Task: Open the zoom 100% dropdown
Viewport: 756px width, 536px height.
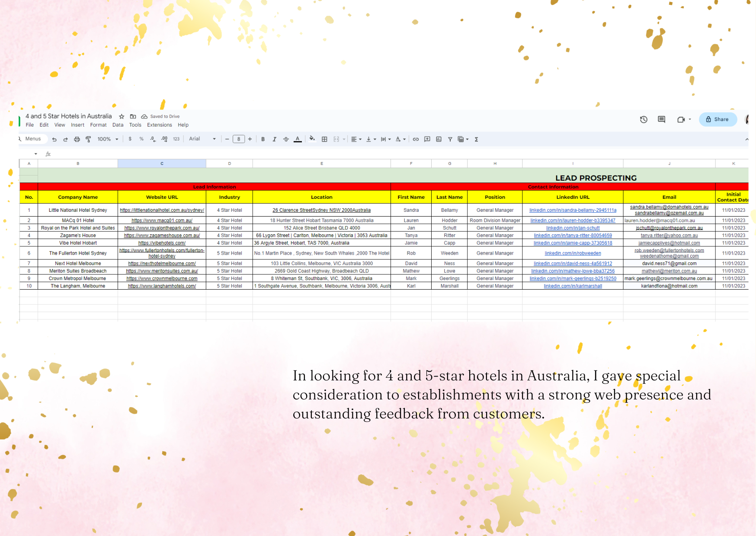Action: coord(108,139)
